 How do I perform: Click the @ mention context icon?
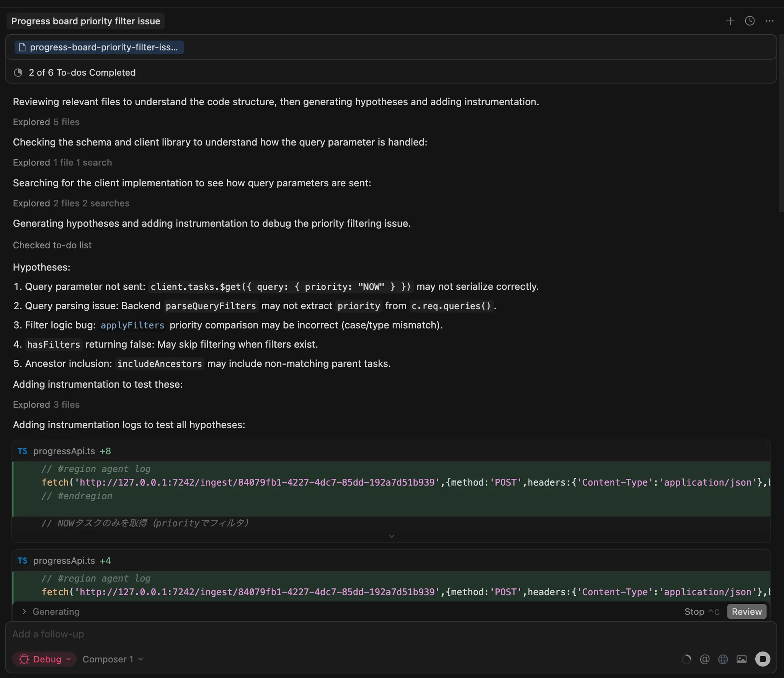tap(704, 659)
